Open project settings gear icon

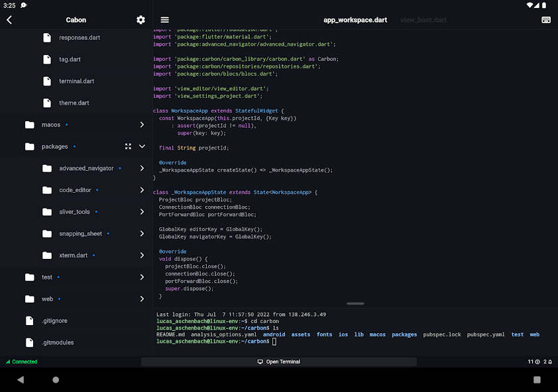tap(140, 20)
